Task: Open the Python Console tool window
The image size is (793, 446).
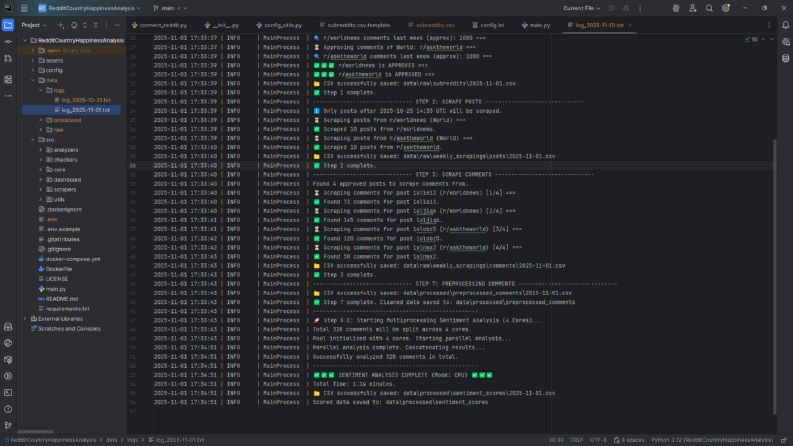Action: [x=8, y=343]
